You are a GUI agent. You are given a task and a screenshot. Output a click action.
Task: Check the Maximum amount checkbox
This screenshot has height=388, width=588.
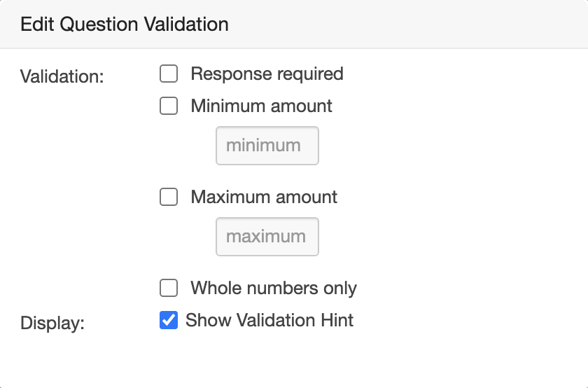click(x=169, y=197)
